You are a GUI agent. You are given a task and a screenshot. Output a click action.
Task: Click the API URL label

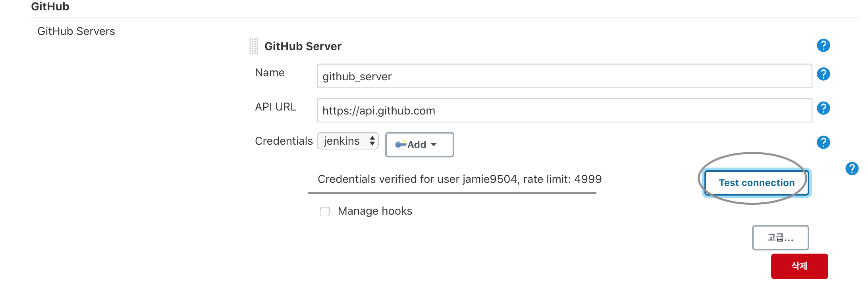pos(276,107)
